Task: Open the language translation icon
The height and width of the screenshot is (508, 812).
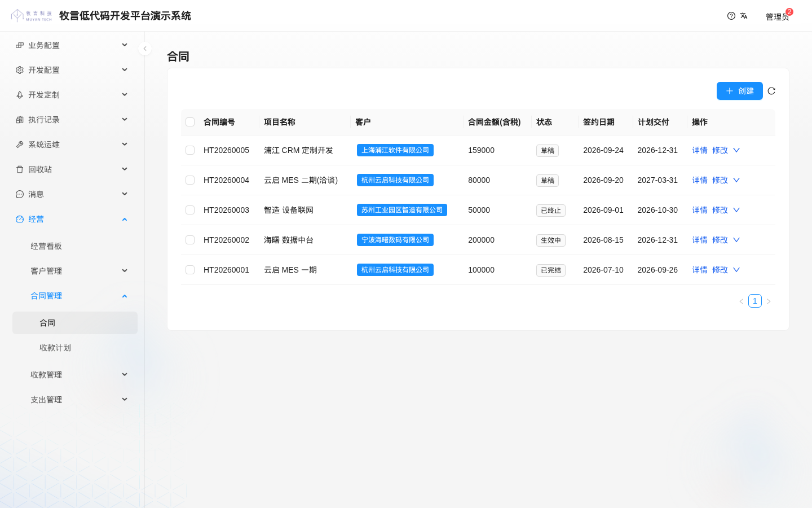Action: [744, 16]
